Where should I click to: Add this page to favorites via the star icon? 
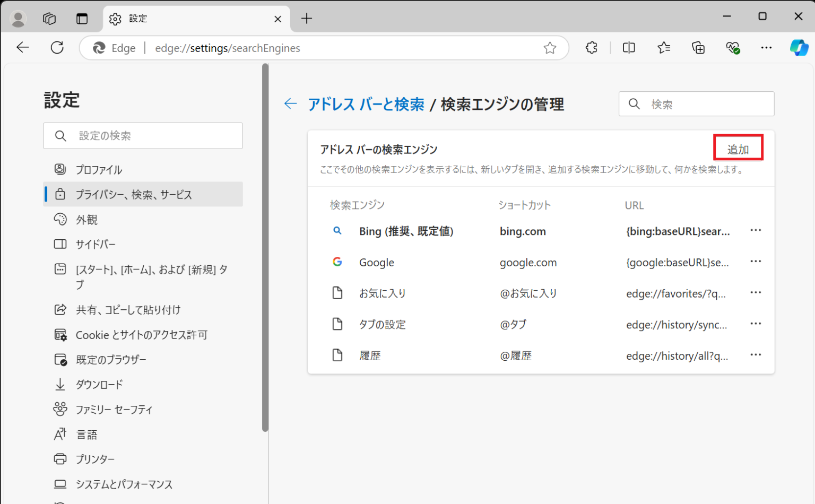[x=550, y=48]
